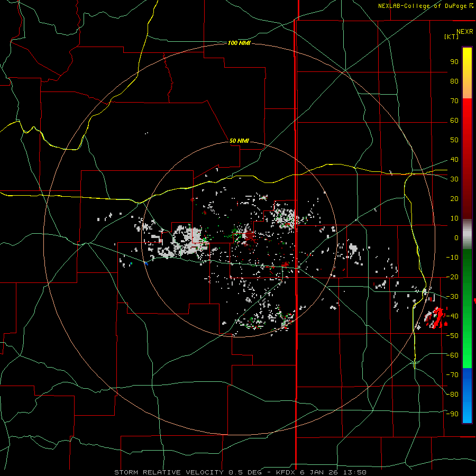This screenshot has height=476, width=476.
Task: Select the positive 80 scale value
Action: (454, 81)
